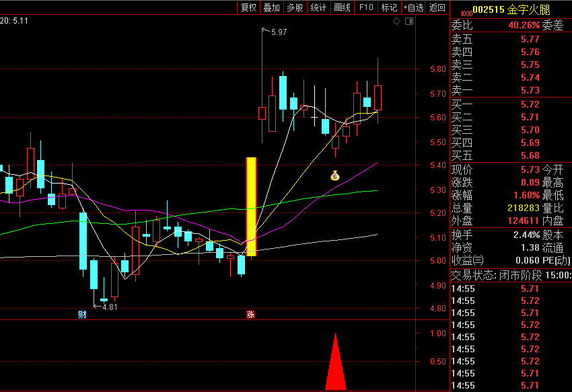Click the 标记 mark button

[389, 7]
